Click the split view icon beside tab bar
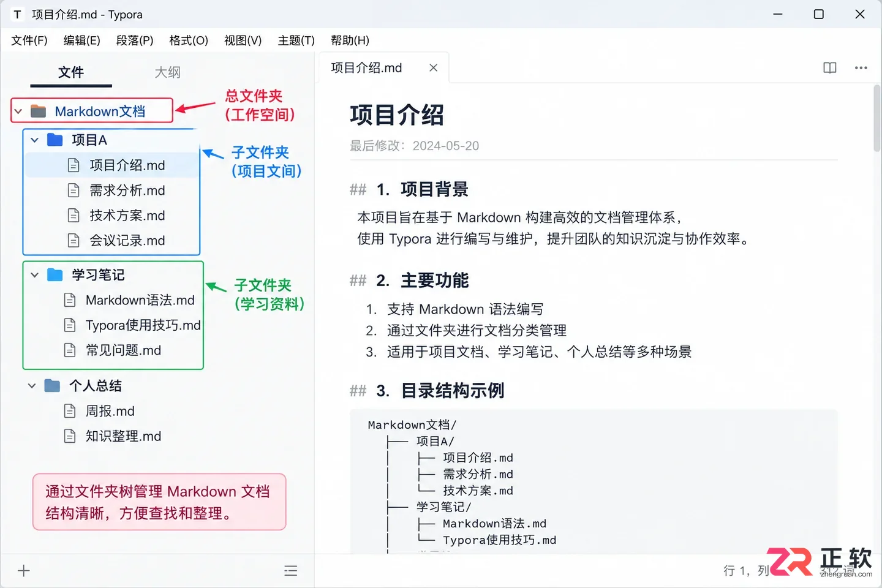Image resolution: width=882 pixels, height=588 pixels. 830,68
